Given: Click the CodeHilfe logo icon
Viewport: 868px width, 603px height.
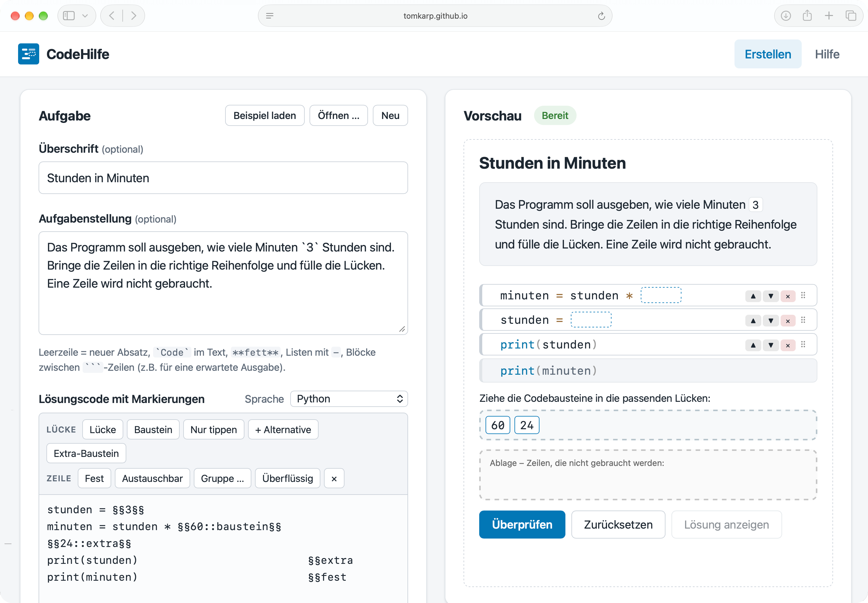Looking at the screenshot, I should tap(28, 54).
